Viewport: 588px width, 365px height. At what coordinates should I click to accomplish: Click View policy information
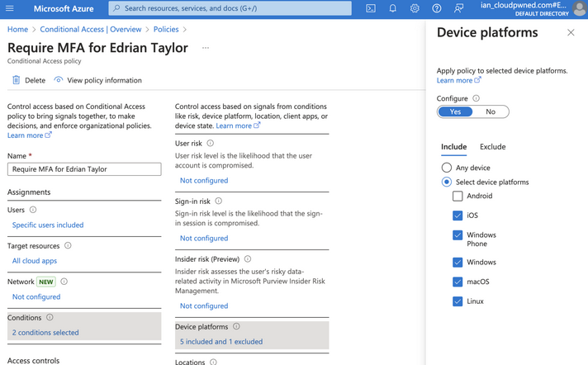coord(97,80)
